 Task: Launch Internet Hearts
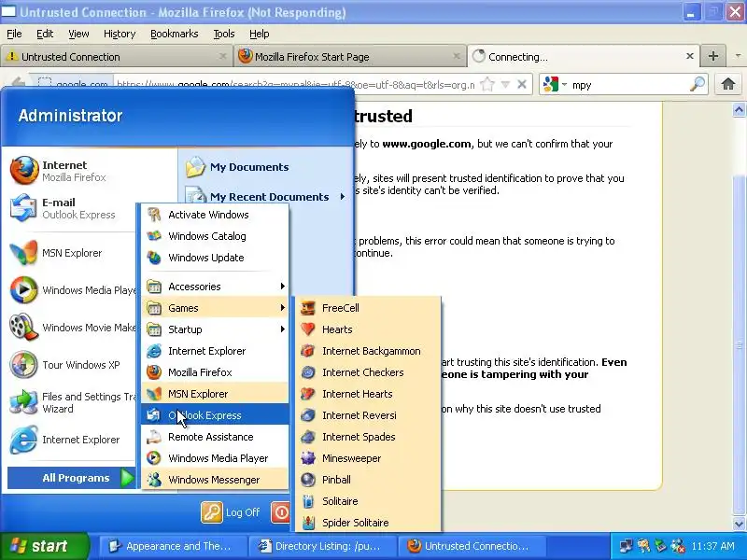368,393
